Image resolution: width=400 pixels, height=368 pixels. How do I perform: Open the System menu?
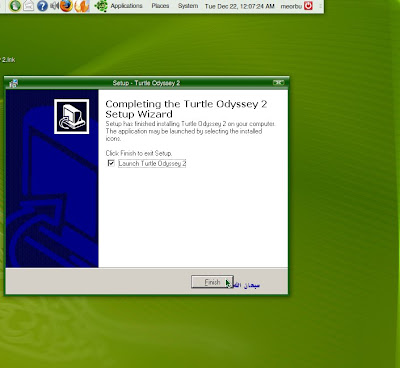click(x=188, y=6)
